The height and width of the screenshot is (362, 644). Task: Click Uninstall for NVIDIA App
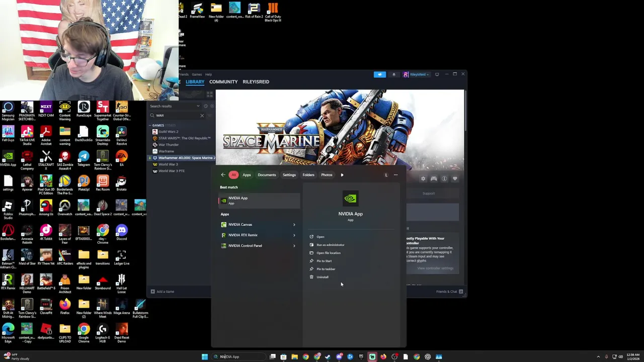pyautogui.click(x=322, y=277)
